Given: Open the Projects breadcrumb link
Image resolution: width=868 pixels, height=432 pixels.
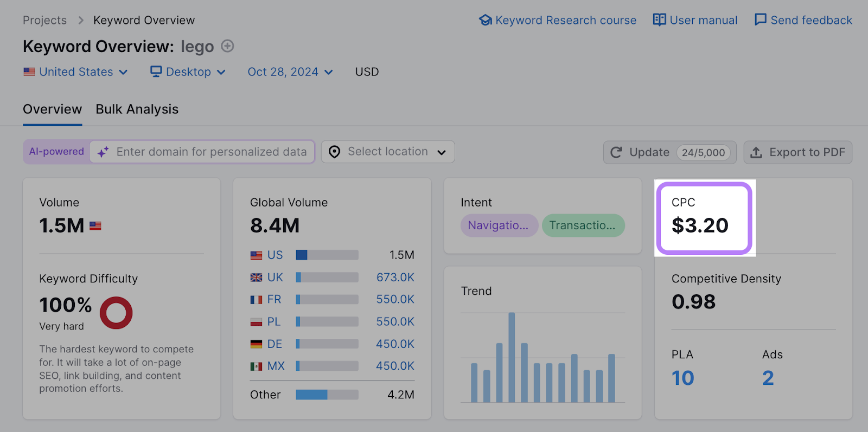Looking at the screenshot, I should click(x=44, y=21).
